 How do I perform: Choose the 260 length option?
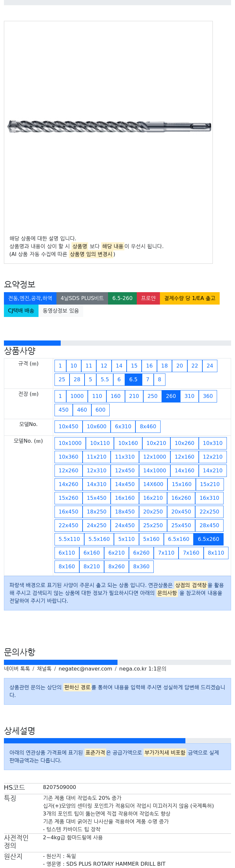point(171,396)
